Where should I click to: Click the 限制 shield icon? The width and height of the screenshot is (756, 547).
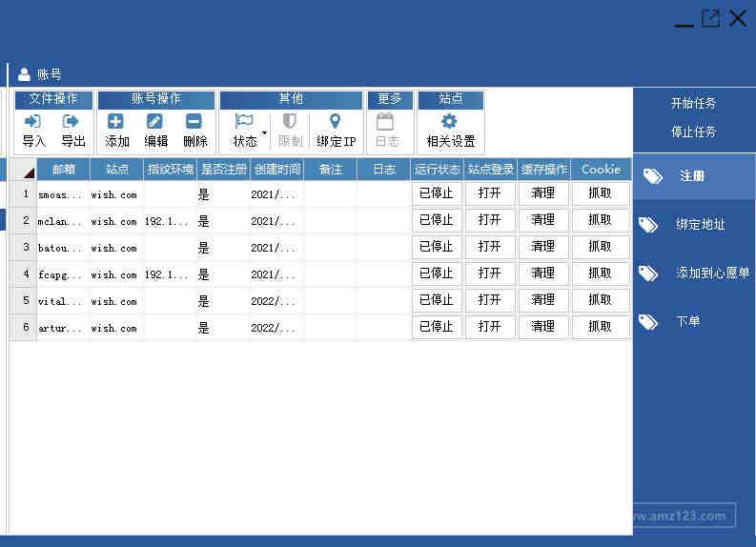(x=289, y=121)
